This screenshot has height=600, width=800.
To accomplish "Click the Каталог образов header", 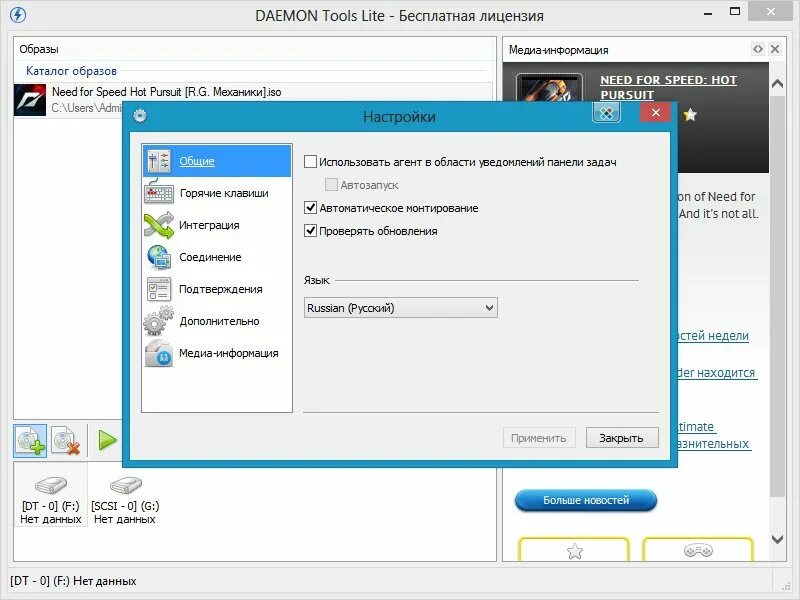I will click(71, 71).
